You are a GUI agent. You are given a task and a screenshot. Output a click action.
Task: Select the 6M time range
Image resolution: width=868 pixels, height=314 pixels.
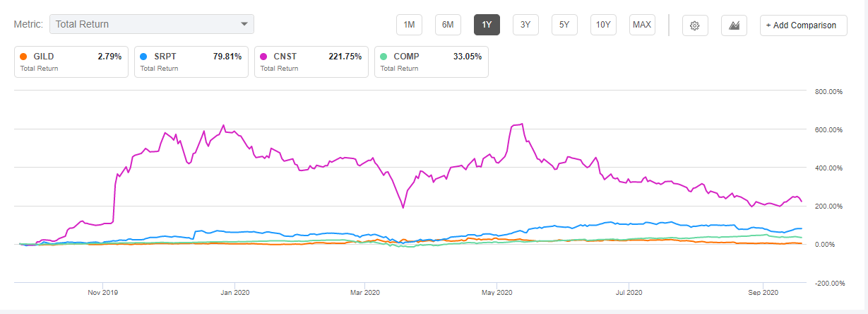pyautogui.click(x=448, y=25)
